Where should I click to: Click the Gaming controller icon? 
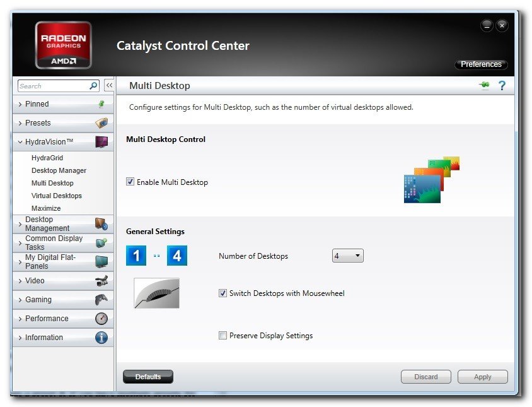click(101, 300)
